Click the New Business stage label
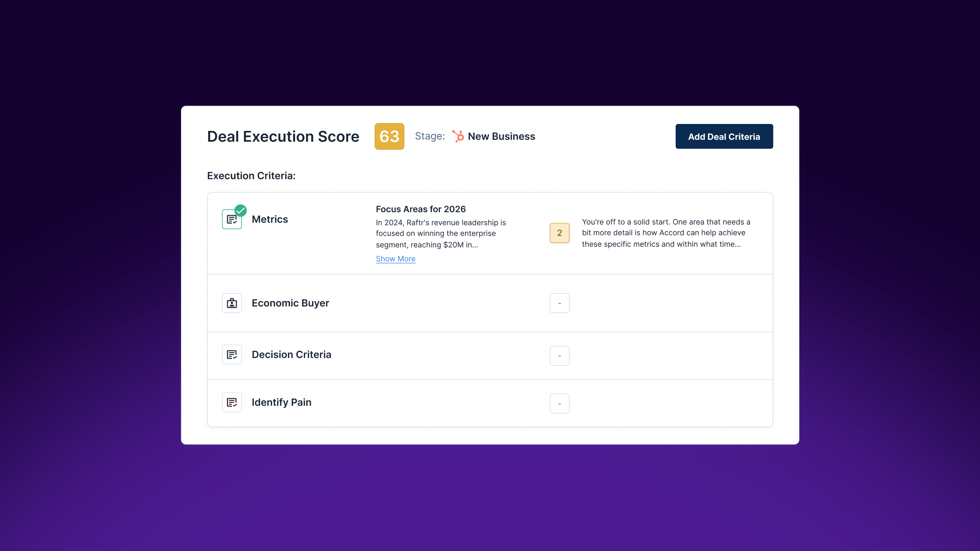This screenshot has width=980, height=551. coord(501,136)
